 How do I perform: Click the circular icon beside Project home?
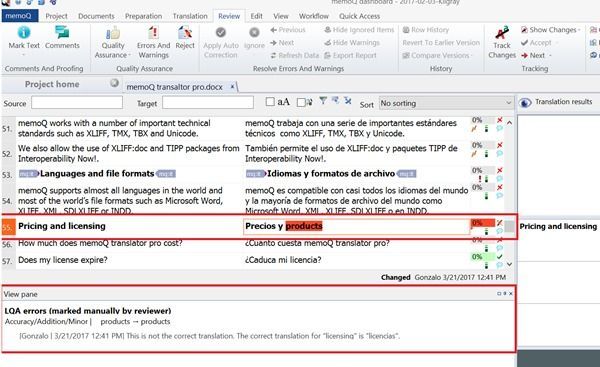[114, 83]
